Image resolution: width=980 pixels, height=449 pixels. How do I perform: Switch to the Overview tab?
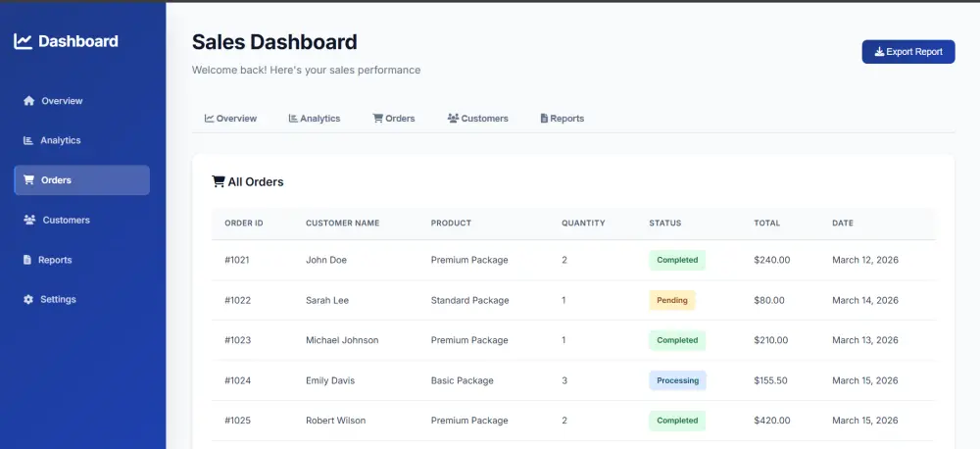pos(230,119)
